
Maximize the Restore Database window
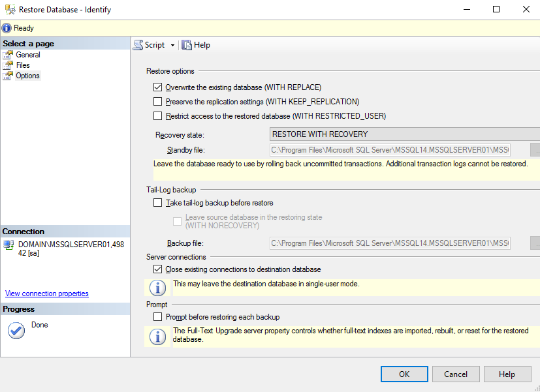click(x=496, y=9)
